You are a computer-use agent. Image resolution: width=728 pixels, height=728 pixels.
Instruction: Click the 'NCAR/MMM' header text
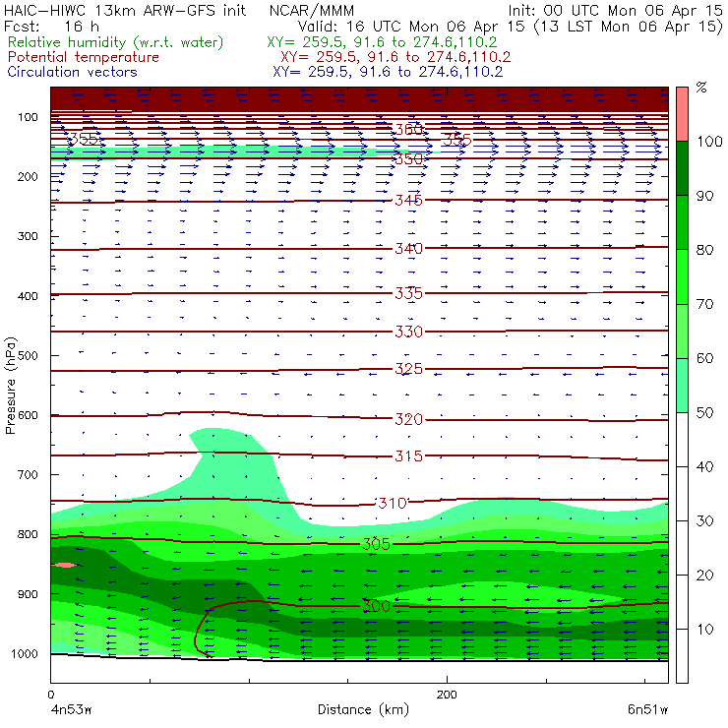tap(312, 11)
